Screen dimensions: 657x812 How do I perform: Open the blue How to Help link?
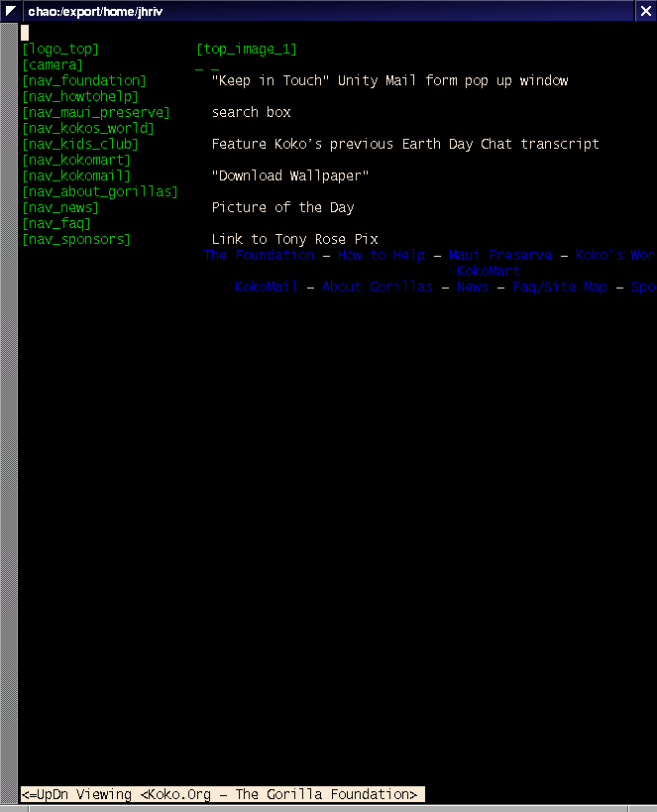382,256
